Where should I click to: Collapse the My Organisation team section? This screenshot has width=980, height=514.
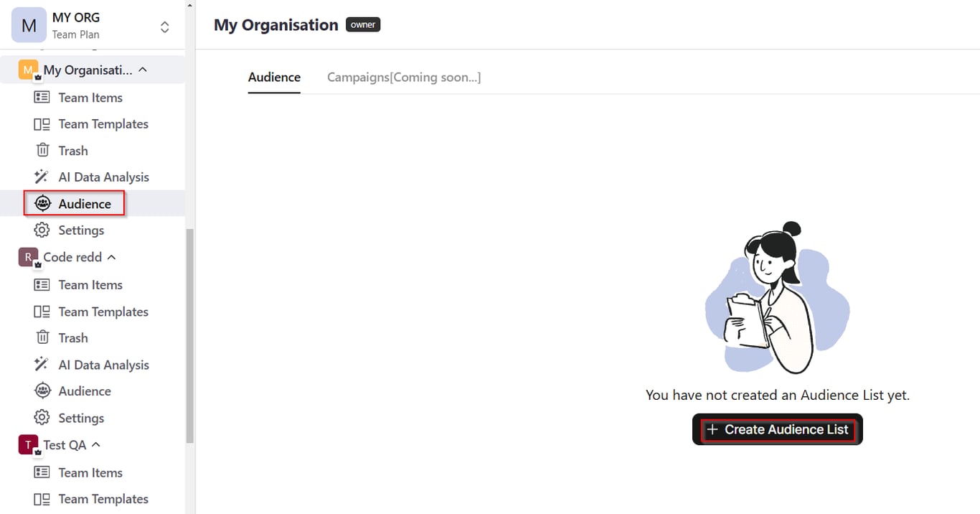coord(143,70)
